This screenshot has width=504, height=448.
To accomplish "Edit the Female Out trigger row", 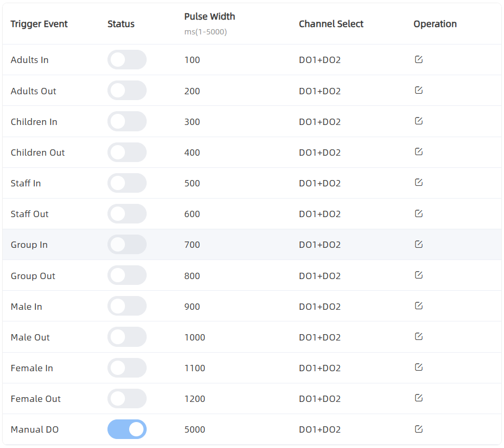I will click(418, 398).
